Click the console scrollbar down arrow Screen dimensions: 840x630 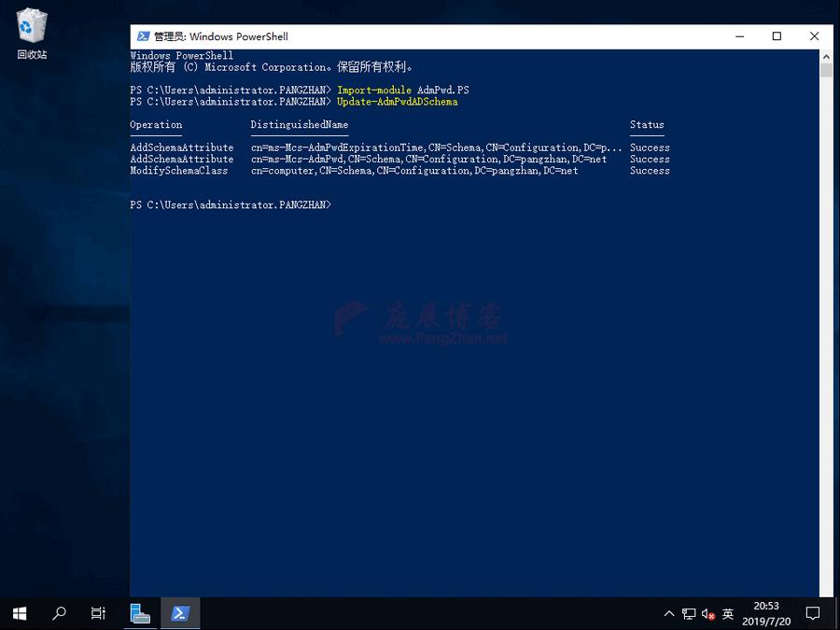825,589
